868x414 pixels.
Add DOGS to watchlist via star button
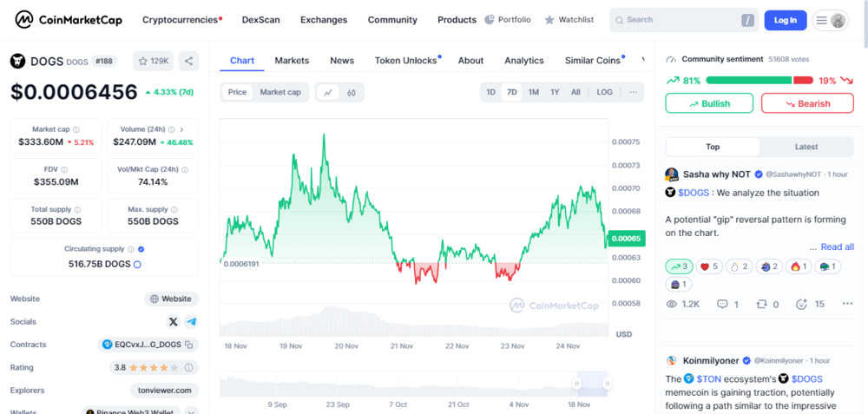(154, 61)
